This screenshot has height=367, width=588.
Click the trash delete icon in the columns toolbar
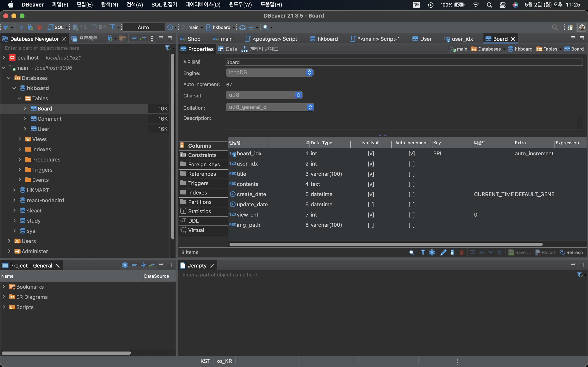(x=461, y=252)
